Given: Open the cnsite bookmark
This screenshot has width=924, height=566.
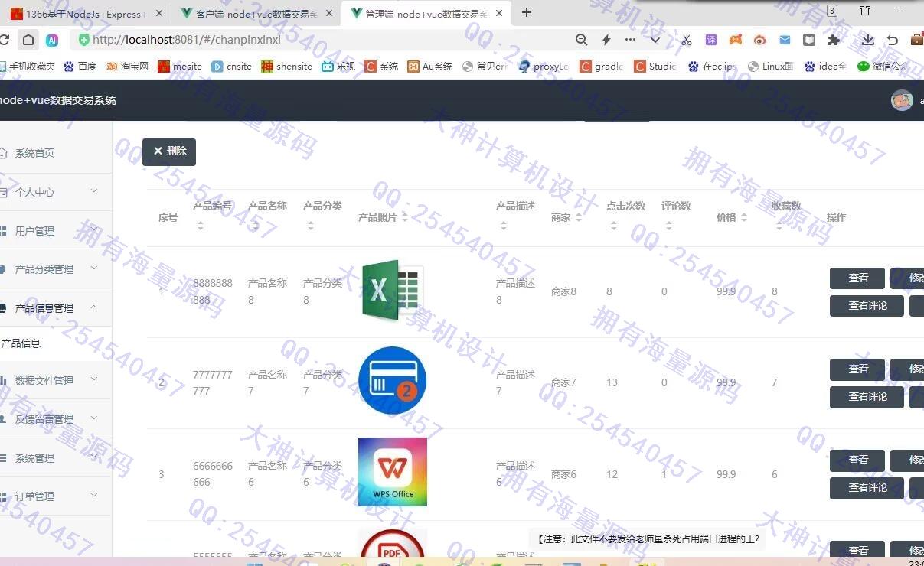Looking at the screenshot, I should pos(232,67).
